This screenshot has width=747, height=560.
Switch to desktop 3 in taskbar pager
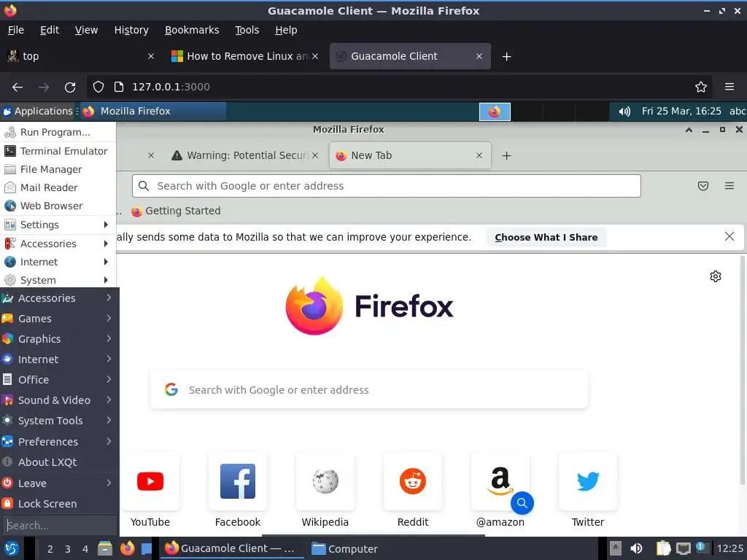[x=68, y=549]
